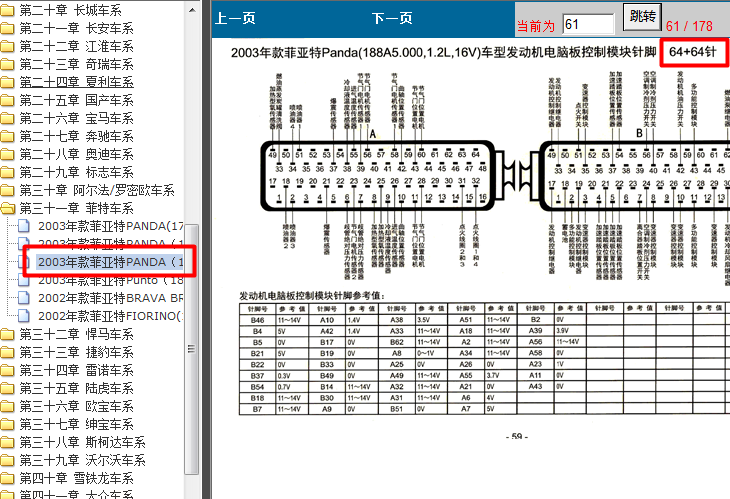Open folder icon of 第二十五章 国产车系
Image resolution: width=730 pixels, height=499 pixels.
7,100
